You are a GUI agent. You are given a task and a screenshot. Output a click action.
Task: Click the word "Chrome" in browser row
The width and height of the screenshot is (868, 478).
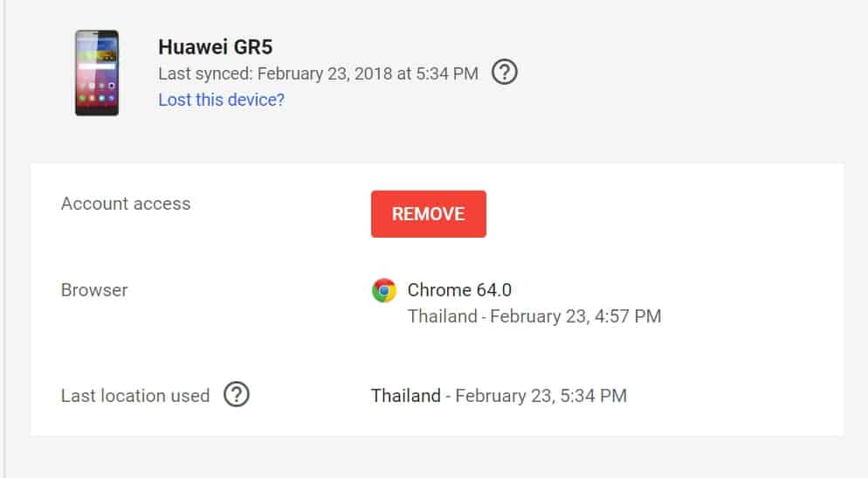[x=439, y=290]
